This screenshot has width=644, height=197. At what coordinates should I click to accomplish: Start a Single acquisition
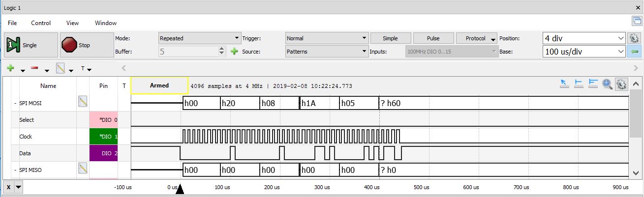click(30, 45)
